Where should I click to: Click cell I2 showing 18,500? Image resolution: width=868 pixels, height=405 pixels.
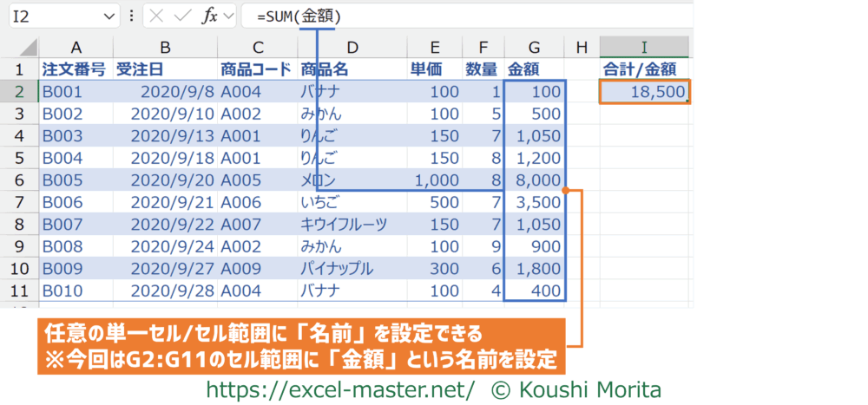pyautogui.click(x=643, y=91)
